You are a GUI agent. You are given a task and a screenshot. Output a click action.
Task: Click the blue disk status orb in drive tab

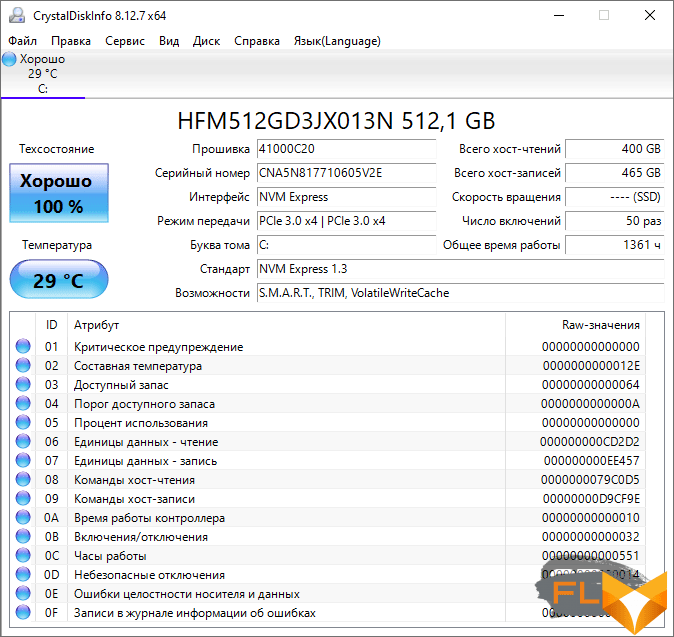(x=9, y=59)
